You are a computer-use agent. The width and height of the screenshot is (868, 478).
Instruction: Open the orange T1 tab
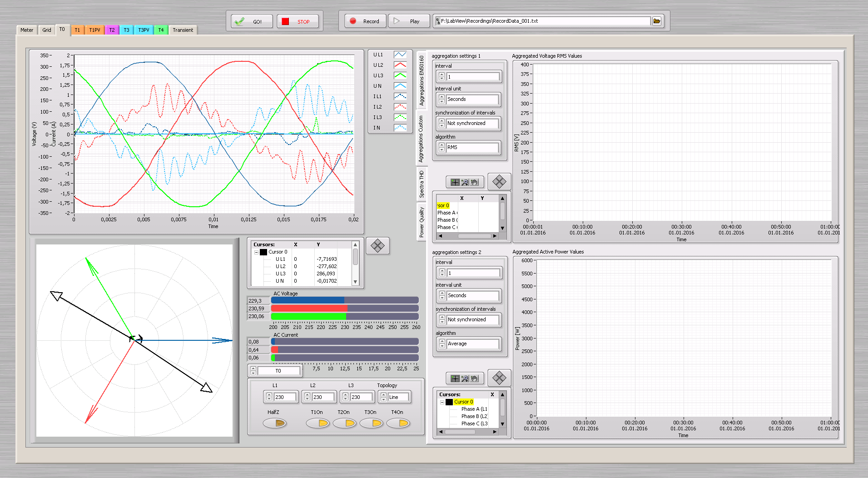pos(77,30)
